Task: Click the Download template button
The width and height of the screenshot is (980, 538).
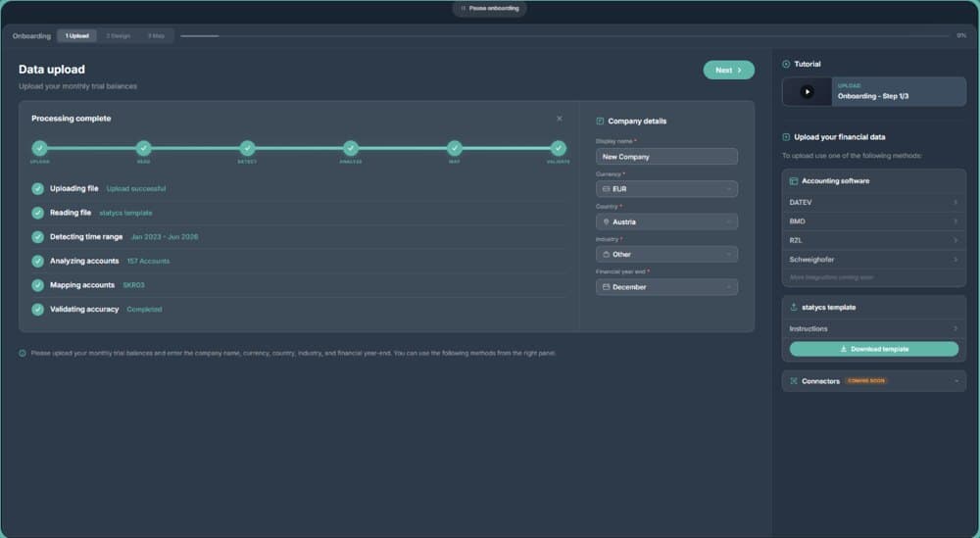Action: coord(874,349)
